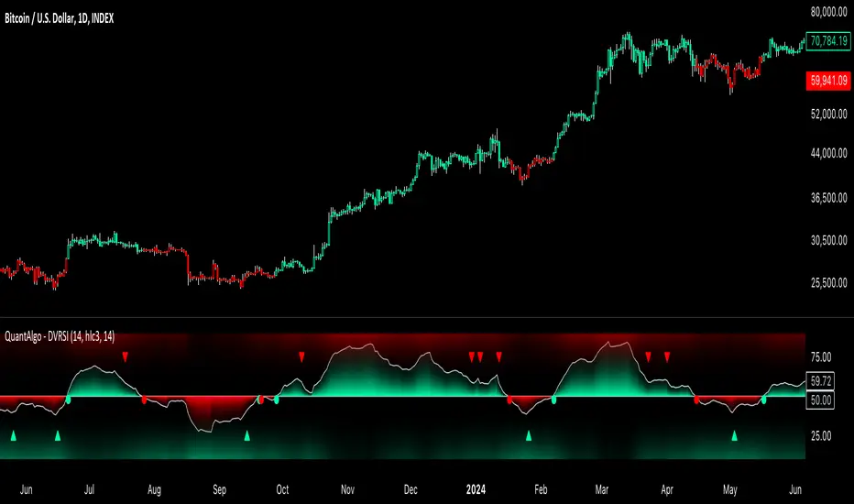Click the 25.00 indicator scale label
Image resolution: width=854 pixels, height=504 pixels.
pos(821,436)
